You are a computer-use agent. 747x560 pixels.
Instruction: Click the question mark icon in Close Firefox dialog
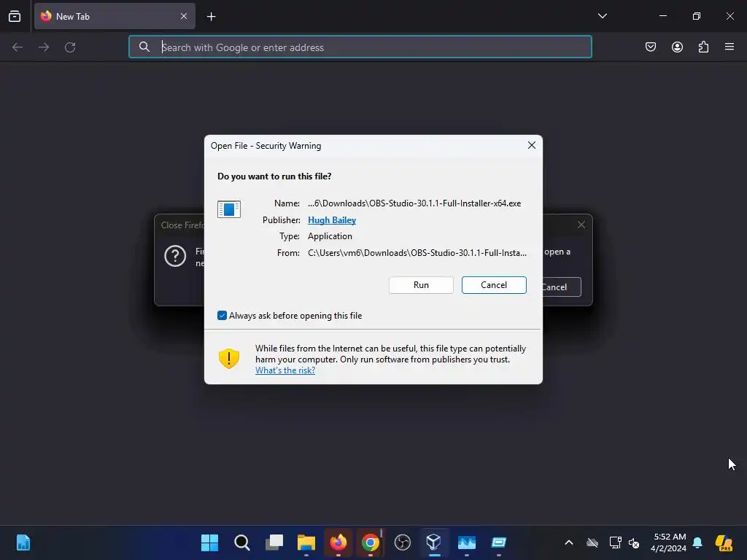point(175,256)
